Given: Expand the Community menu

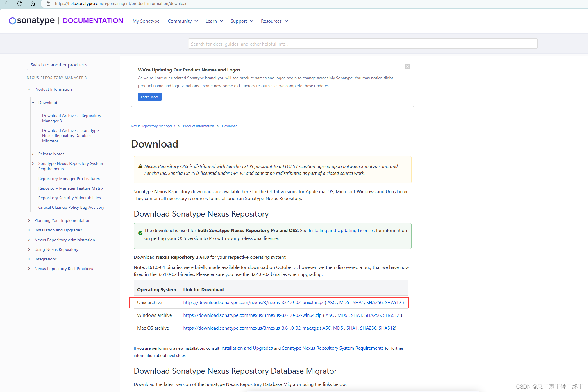Looking at the screenshot, I should 183,21.
